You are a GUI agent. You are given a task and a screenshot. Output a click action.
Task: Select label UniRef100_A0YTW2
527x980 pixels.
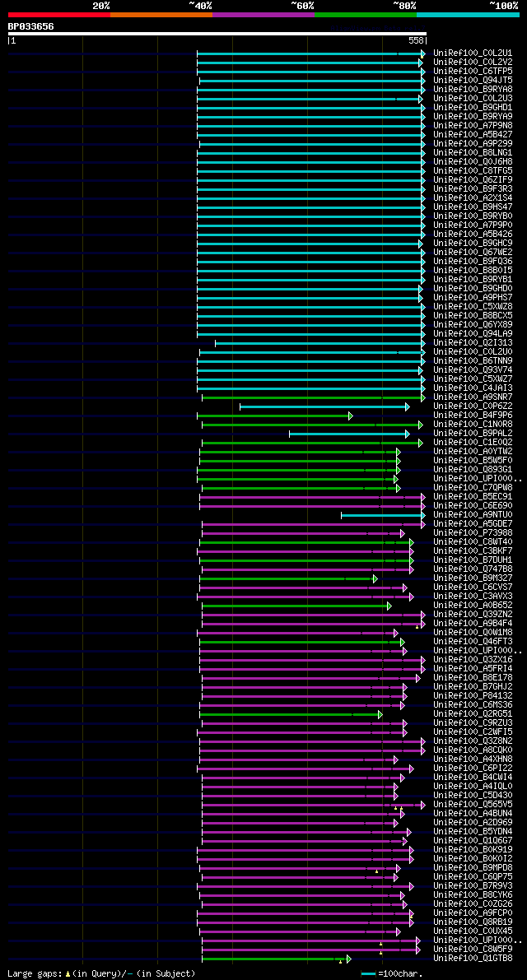point(473,452)
